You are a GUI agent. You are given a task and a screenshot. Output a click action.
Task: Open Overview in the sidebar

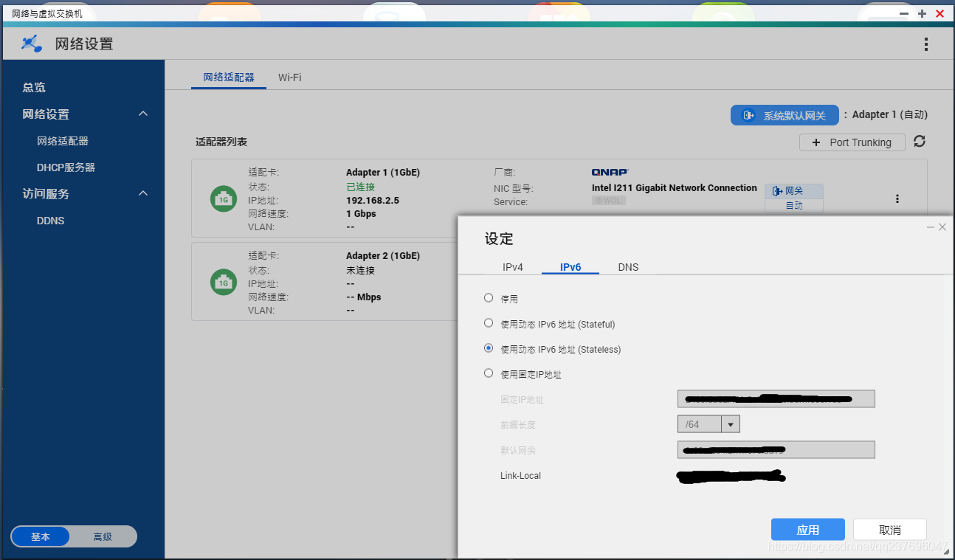pyautogui.click(x=34, y=87)
